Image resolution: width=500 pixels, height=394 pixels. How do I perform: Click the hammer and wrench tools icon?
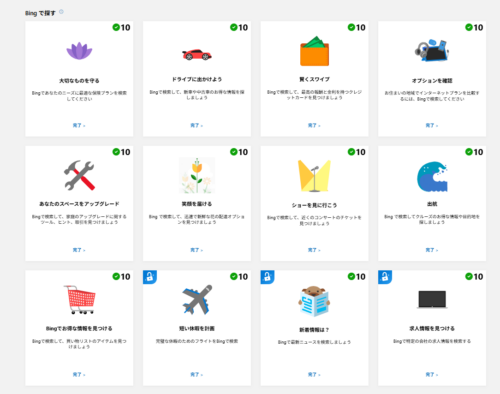tap(79, 175)
